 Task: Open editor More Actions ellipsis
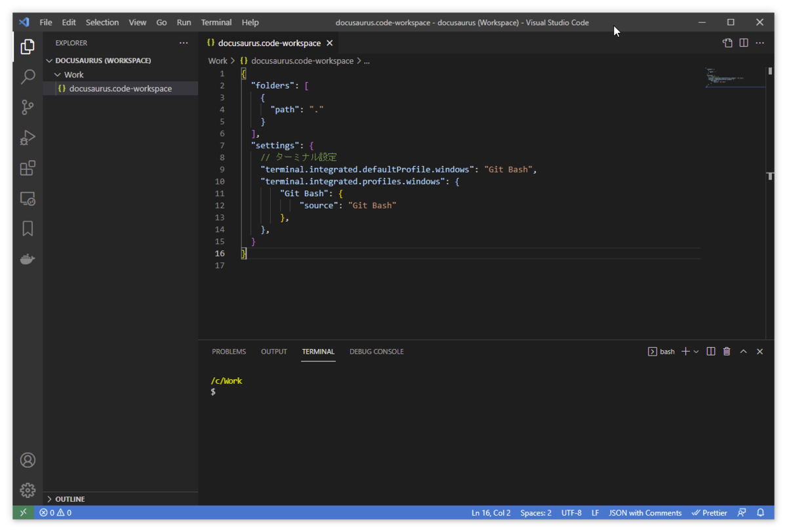pyautogui.click(x=759, y=43)
